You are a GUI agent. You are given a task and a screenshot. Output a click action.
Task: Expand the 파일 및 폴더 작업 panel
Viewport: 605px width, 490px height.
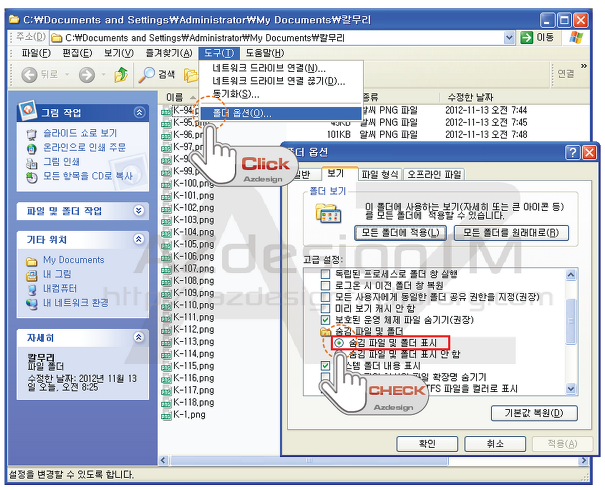(139, 210)
